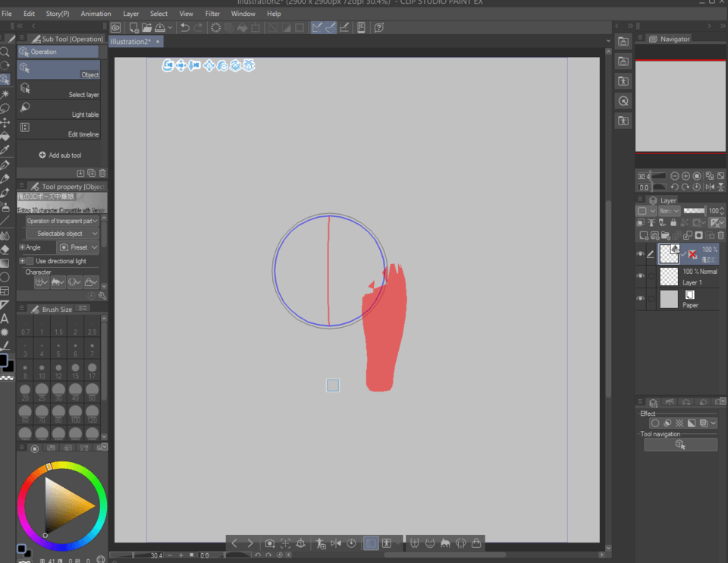
Task: Select the Eyedropper tool
Action: point(5,150)
